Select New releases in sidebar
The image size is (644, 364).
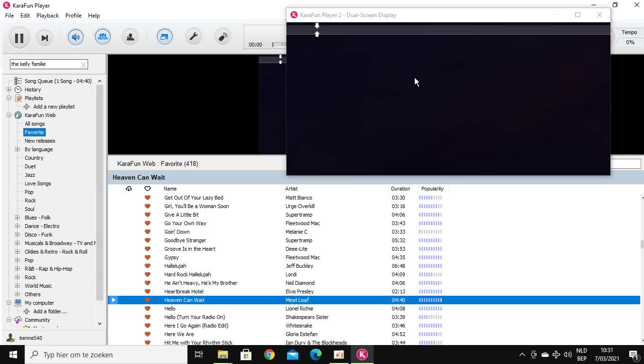pos(40,141)
